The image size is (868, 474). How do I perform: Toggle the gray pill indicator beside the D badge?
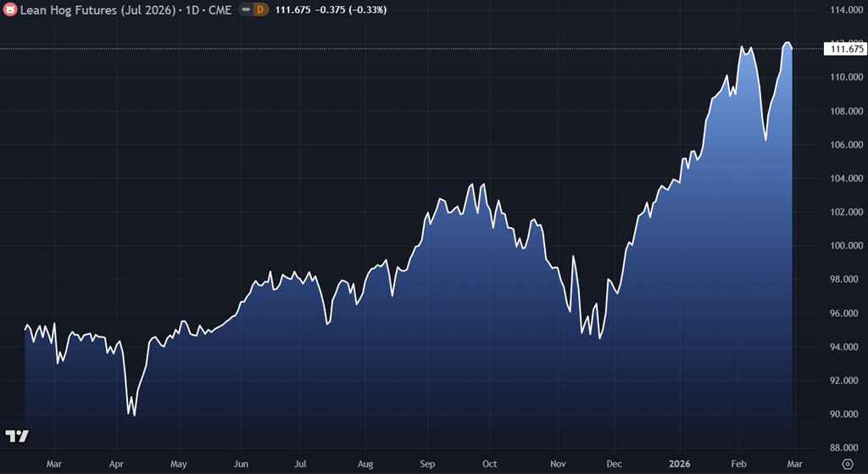(x=245, y=9)
